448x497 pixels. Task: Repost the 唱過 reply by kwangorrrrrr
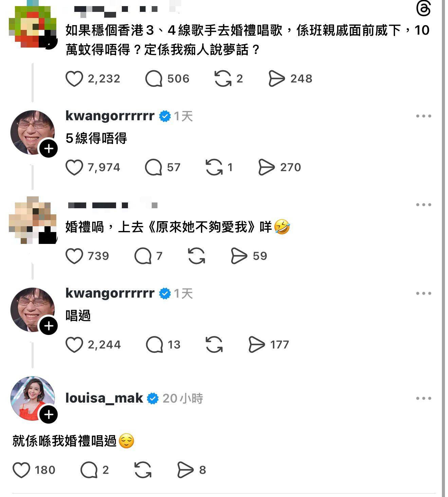click(x=214, y=345)
